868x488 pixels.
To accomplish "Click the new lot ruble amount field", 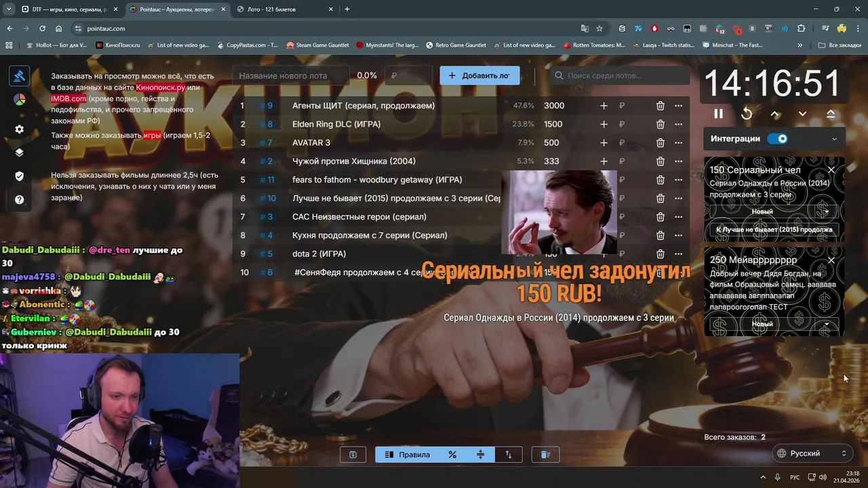I will pyautogui.click(x=408, y=76).
